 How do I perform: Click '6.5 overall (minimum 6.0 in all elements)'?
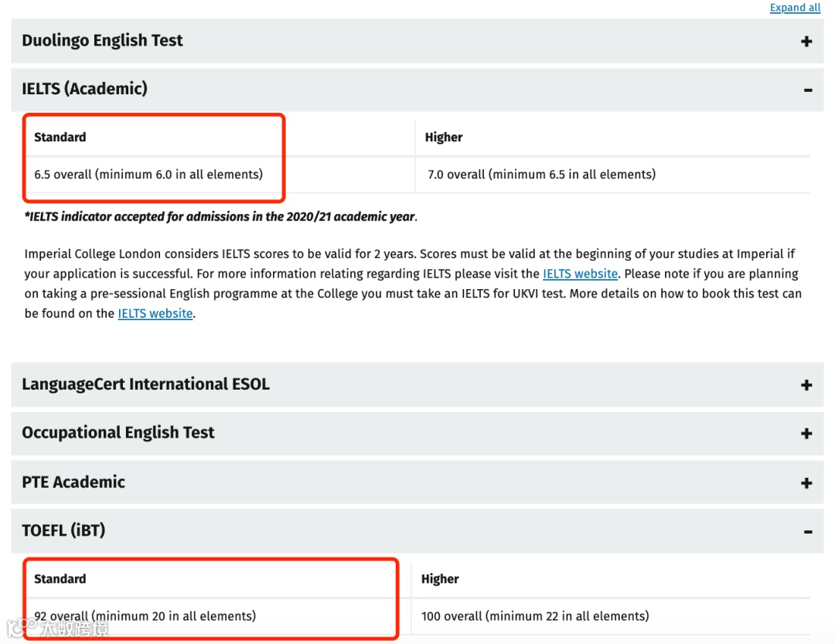coord(148,174)
